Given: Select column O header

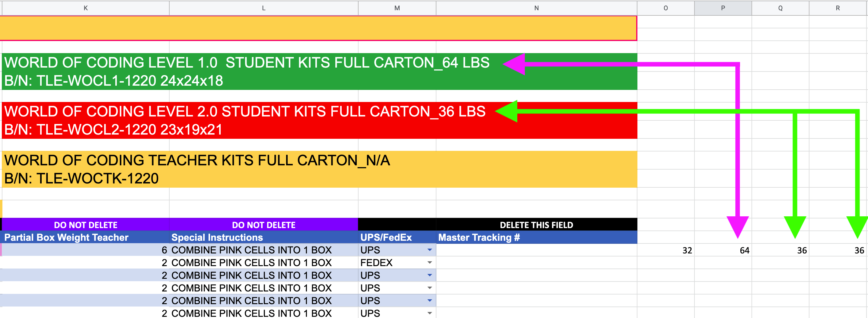Looking at the screenshot, I should [665, 8].
